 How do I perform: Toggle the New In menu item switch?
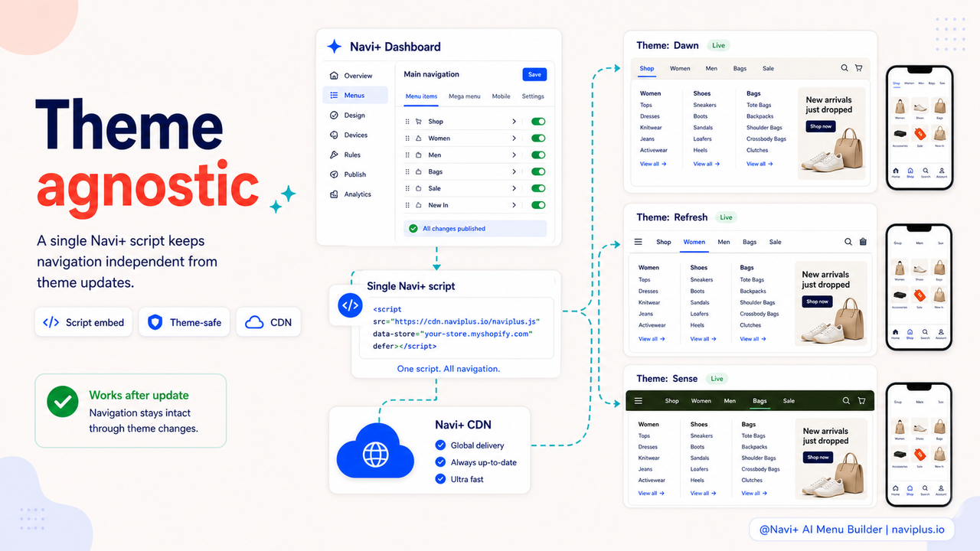click(538, 205)
